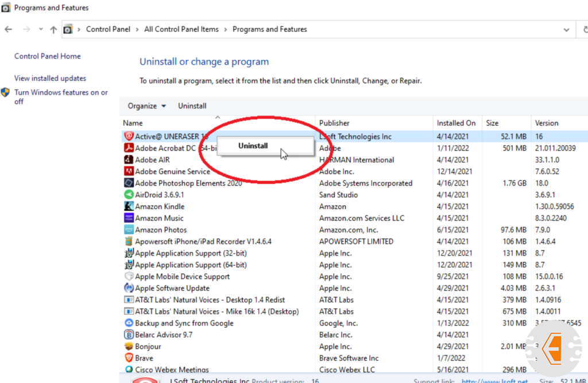Click the All Control Panel Items breadcrumb

[181, 29]
